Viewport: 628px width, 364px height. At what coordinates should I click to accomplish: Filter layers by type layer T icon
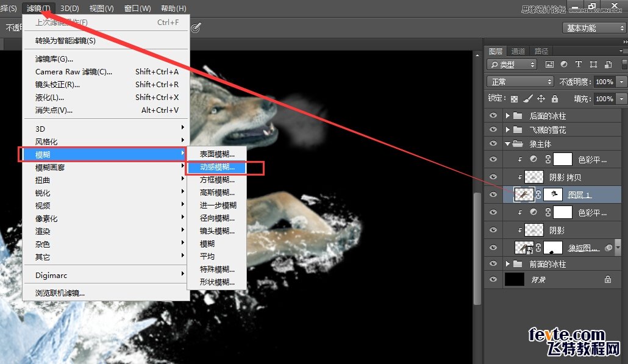pyautogui.click(x=579, y=64)
